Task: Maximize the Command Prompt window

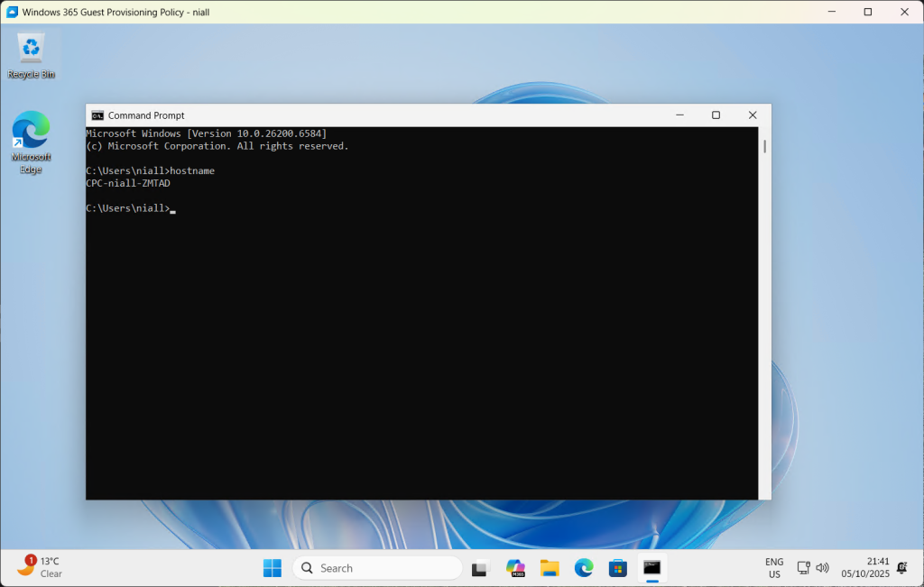Action: 716,115
